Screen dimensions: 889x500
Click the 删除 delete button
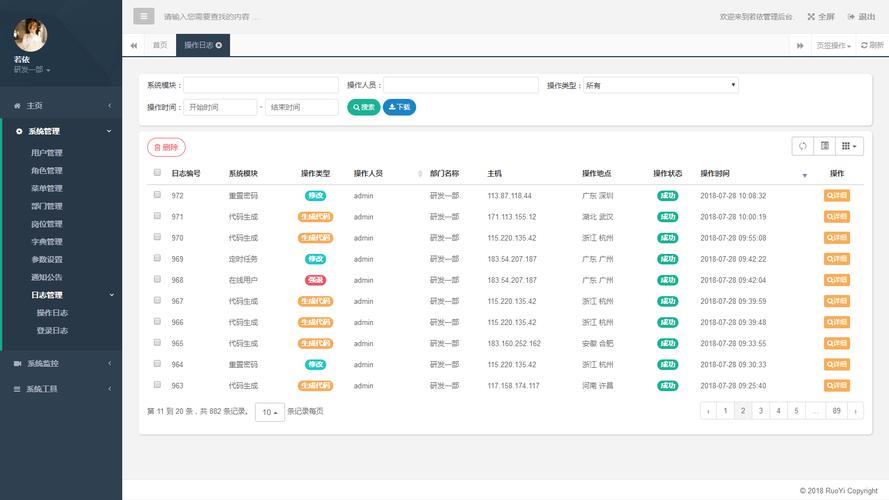point(166,147)
